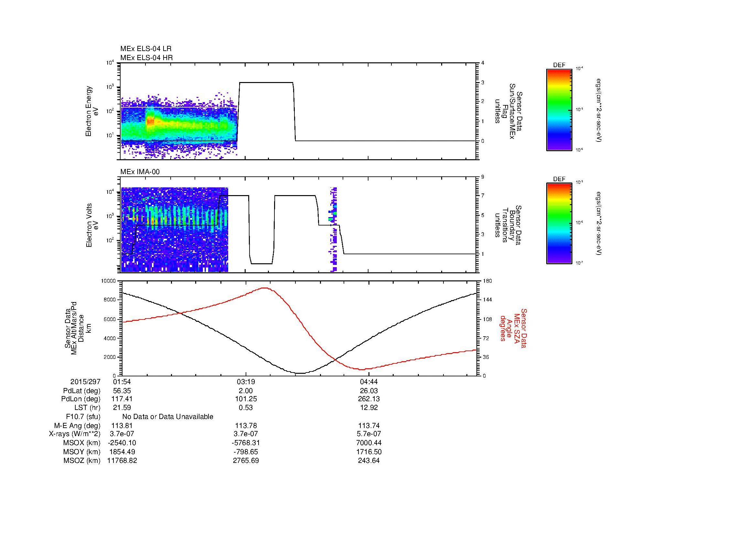Click the Electron Energy eV axis label
Screen dimensions: 756x534
92,111
